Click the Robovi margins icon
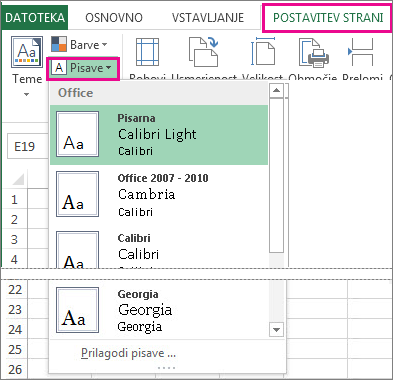 pos(147,52)
